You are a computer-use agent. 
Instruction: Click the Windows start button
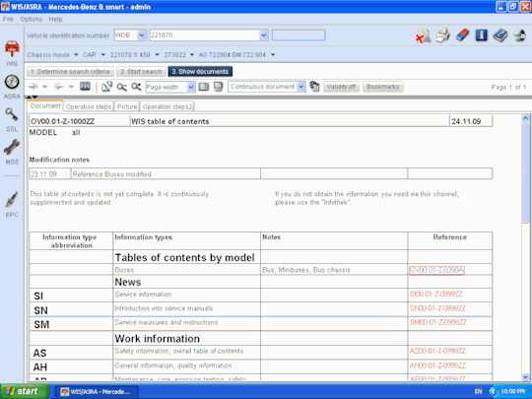[25, 391]
